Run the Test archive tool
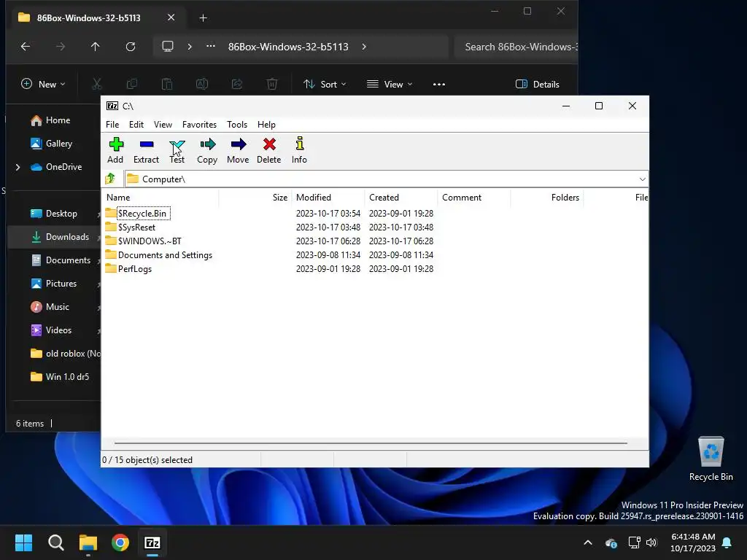747x560 pixels. 177,150
